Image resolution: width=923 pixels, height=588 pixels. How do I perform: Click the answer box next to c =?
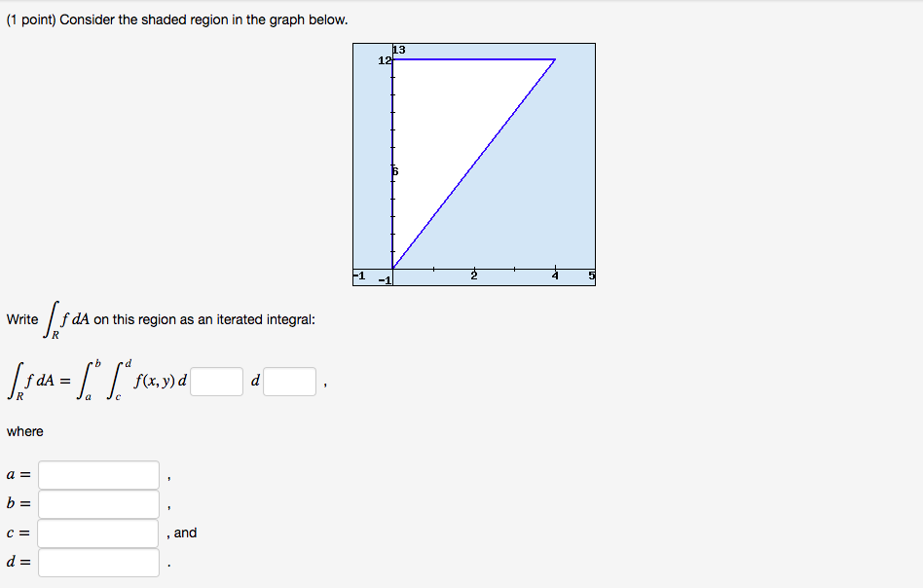point(97,533)
